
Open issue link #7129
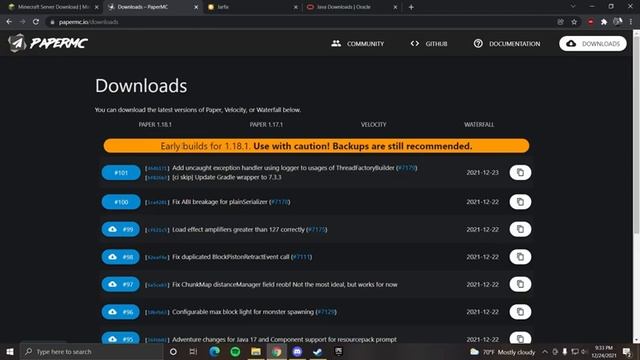pos(326,312)
